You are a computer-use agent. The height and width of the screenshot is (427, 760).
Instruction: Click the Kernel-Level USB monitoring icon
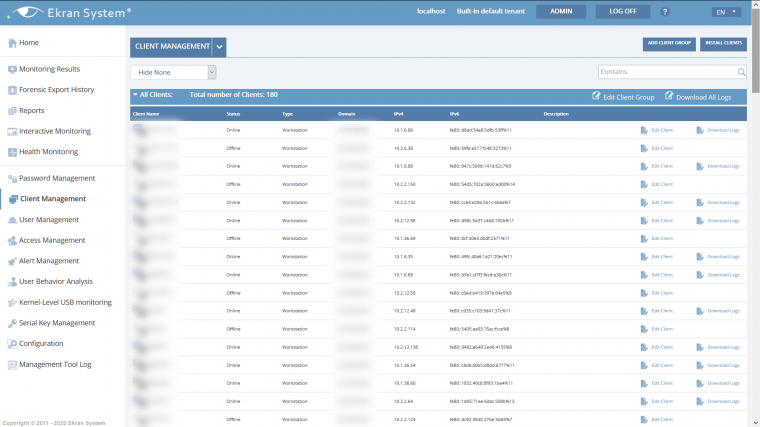point(12,302)
